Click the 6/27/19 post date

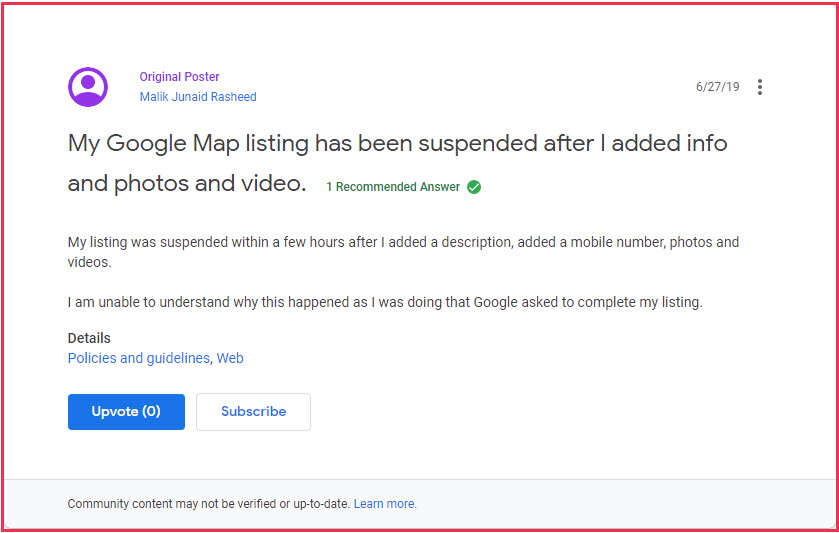pos(717,87)
